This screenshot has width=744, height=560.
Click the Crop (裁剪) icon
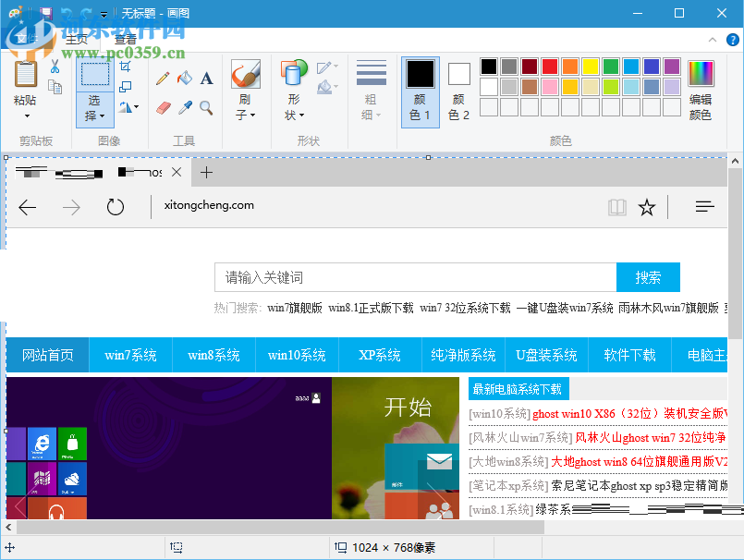125,67
